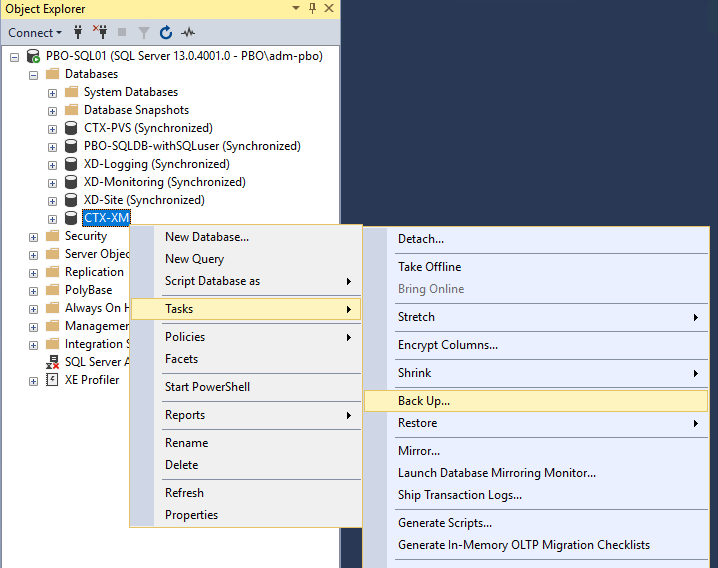
Task: Click the Connect Object Explorer plug icon
Action: click(78, 33)
